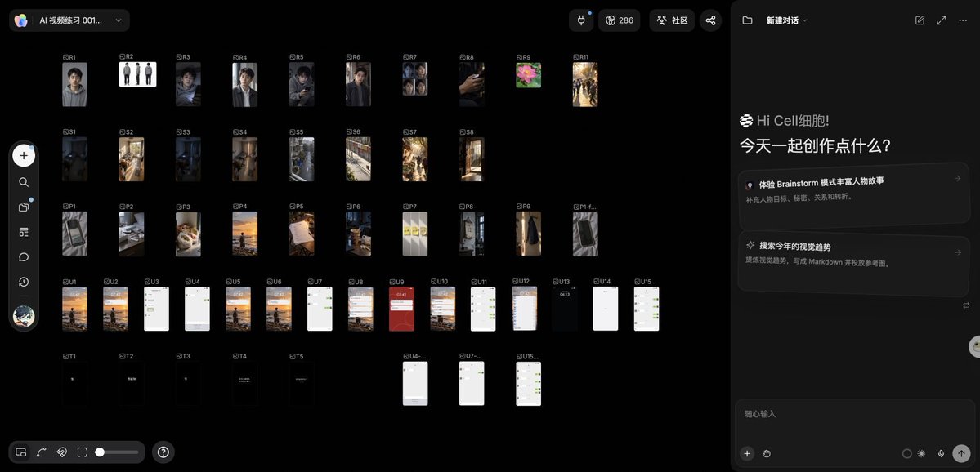This screenshot has height=472, width=980.
Task: Select the U13 dark lockscreen thumbnail
Action: tap(564, 309)
